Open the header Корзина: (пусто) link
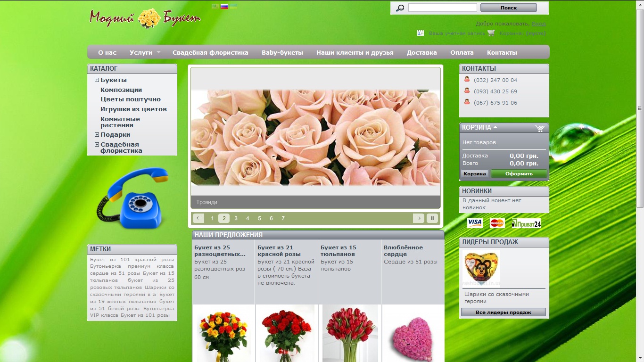The image size is (644, 362). click(523, 33)
